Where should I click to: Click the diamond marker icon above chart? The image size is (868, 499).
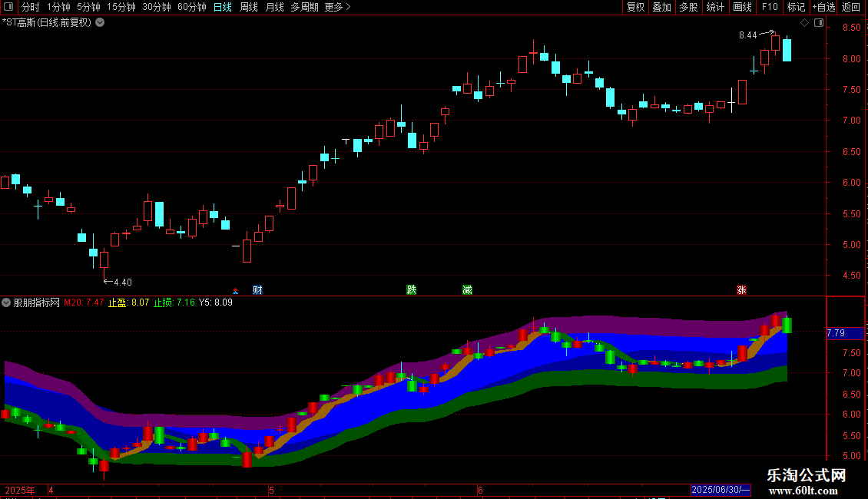tap(804, 23)
